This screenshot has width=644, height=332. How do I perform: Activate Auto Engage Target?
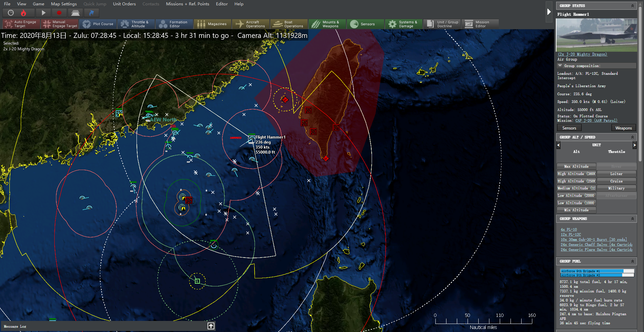point(21,24)
